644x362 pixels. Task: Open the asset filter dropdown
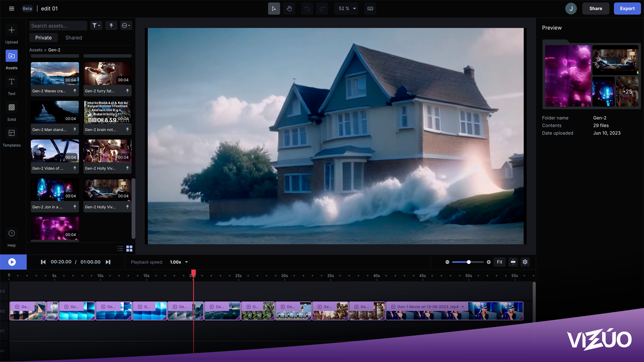96,25
